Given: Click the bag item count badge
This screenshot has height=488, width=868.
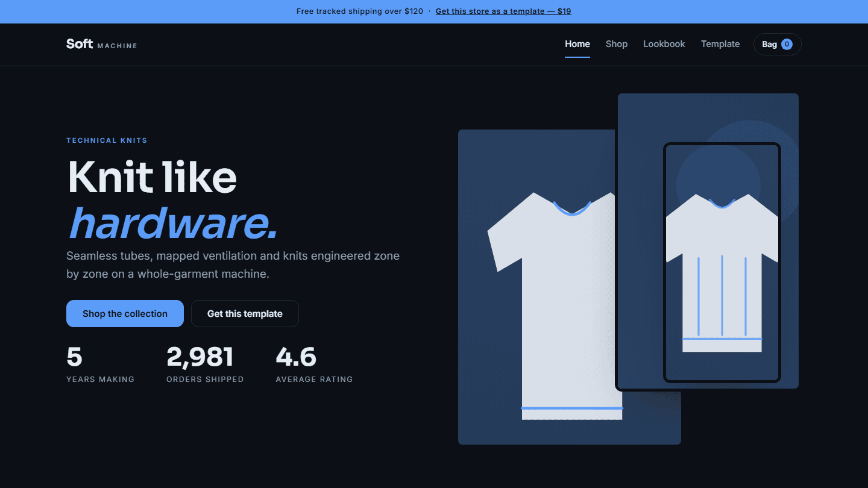Looking at the screenshot, I should (x=787, y=44).
